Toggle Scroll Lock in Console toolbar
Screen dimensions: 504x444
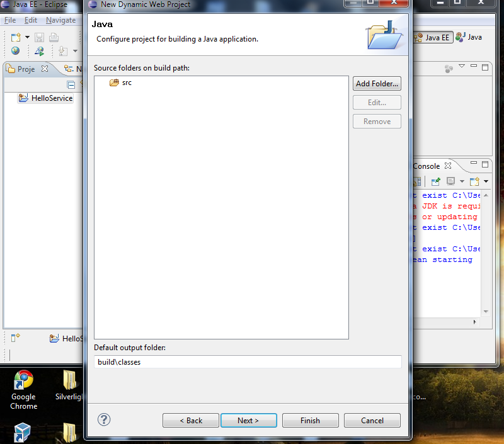(x=417, y=181)
